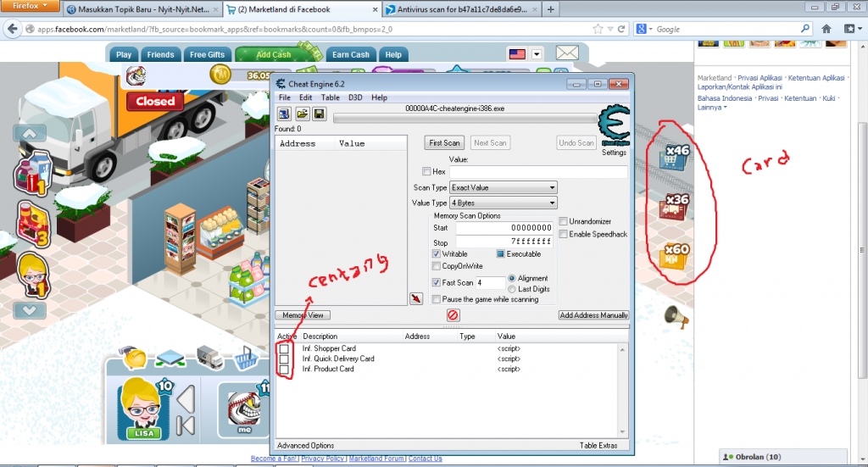Viewport: 868px width, 467px height.
Task: Open Cheat Engine D3D menu
Action: (x=355, y=97)
